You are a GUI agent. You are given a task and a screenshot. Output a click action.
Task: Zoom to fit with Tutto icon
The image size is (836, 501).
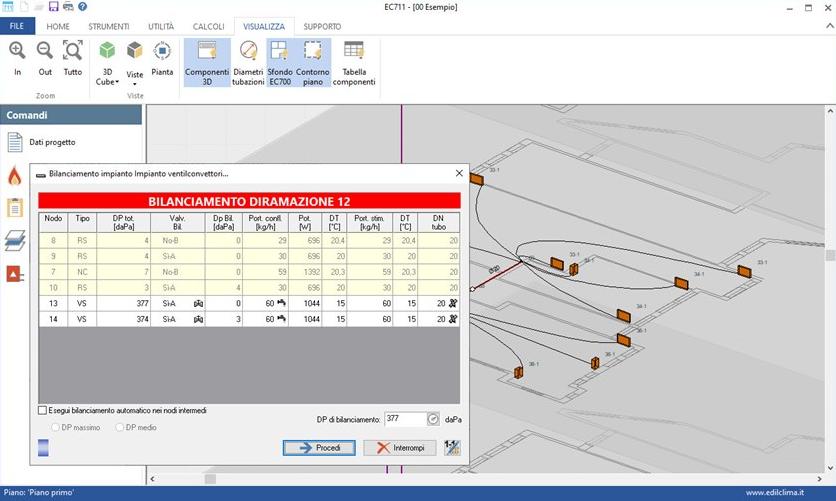tap(73, 52)
